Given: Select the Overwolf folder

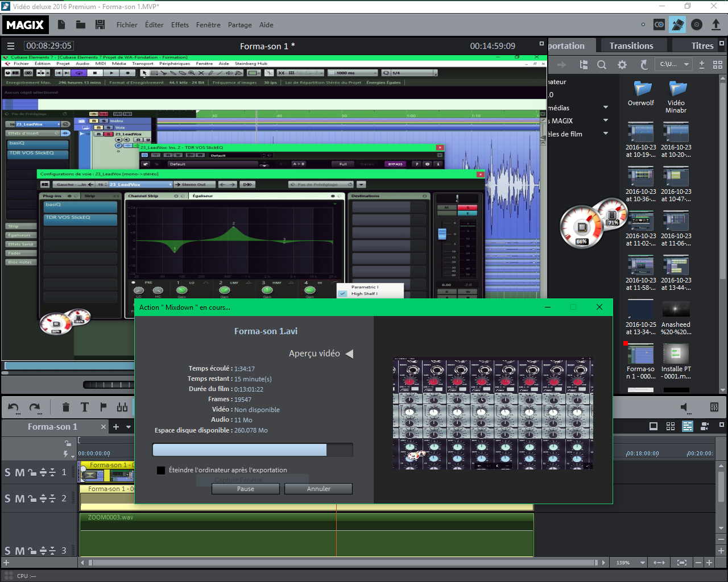Looking at the screenshot, I should [641, 93].
